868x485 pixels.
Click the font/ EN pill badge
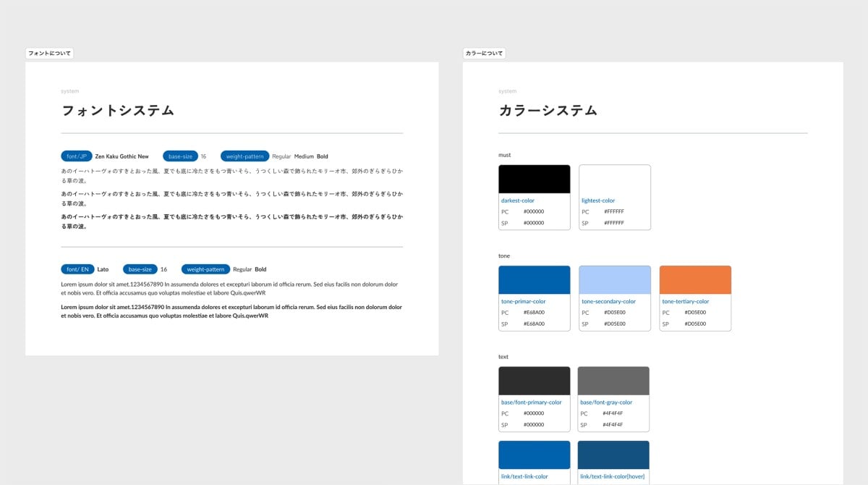77,269
